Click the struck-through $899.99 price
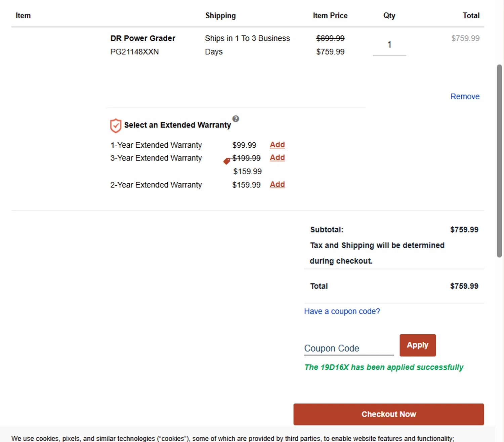This screenshot has width=504, height=442. pyautogui.click(x=330, y=38)
